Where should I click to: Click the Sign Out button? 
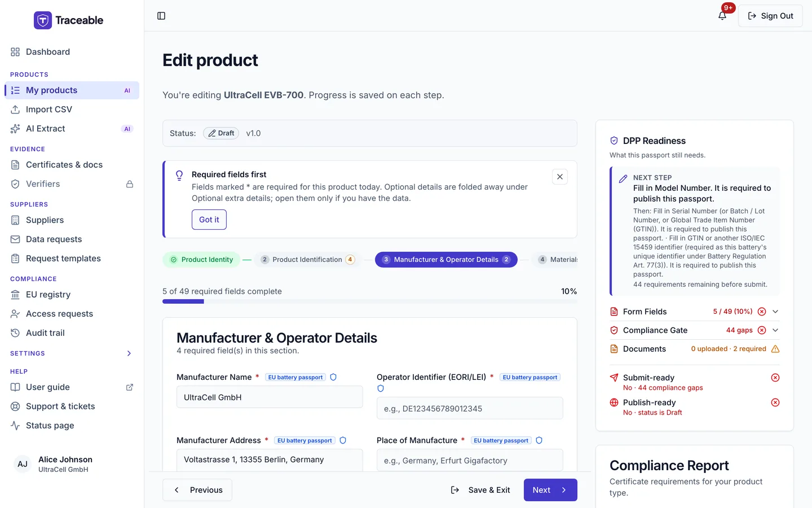tap(770, 16)
